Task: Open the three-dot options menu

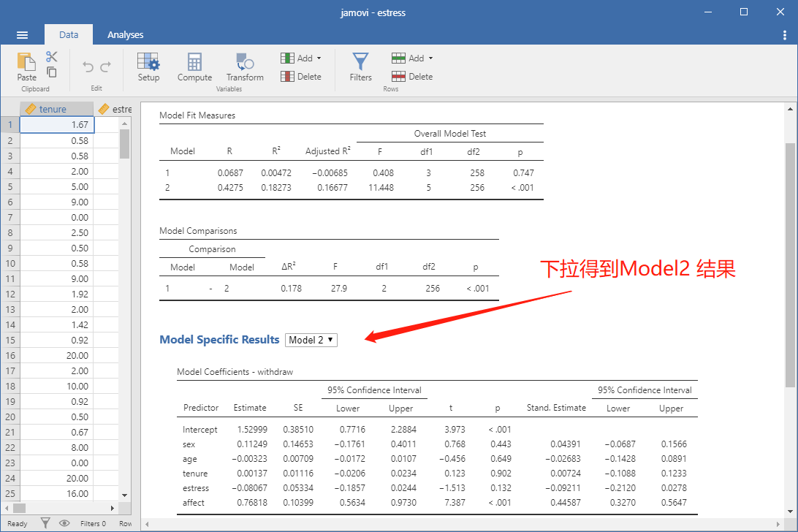Action: pyautogui.click(x=784, y=35)
